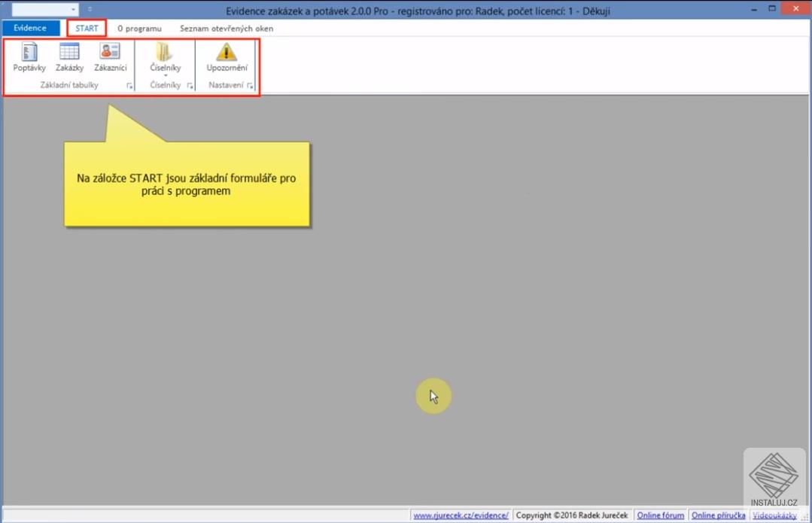Screen dimensions: 812x523
Task: Open the quick access toolbar customize arrow
Action: pyautogui.click(x=90, y=9)
